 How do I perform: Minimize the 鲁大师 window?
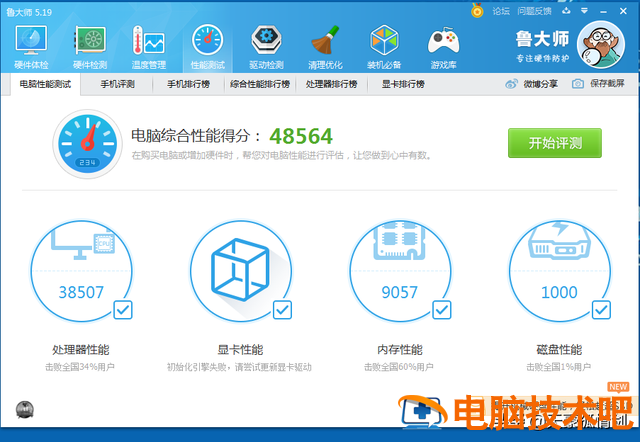604,11
